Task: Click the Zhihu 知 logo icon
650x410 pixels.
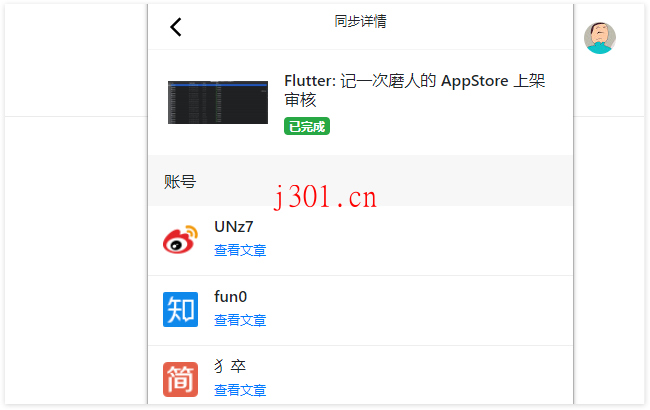Action: click(x=180, y=309)
